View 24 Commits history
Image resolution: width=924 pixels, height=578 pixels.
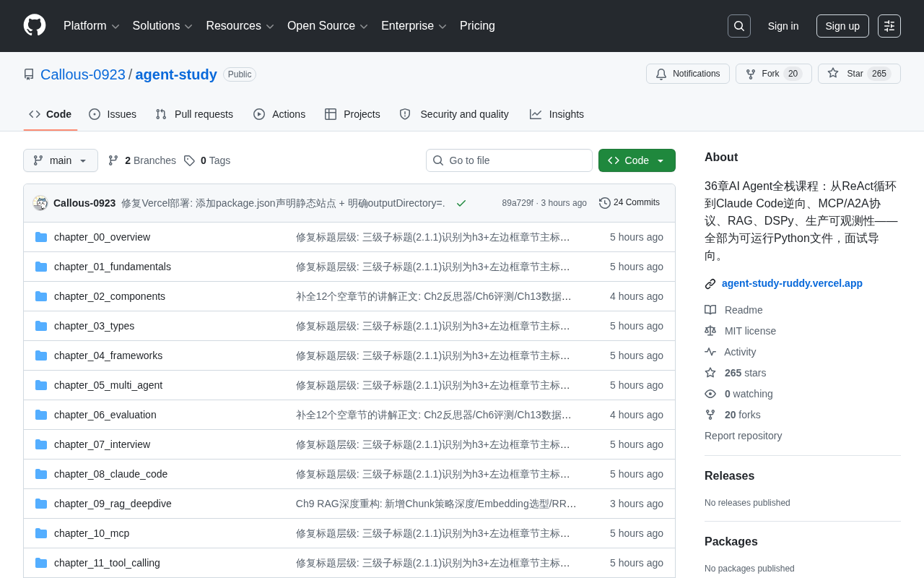[629, 203]
